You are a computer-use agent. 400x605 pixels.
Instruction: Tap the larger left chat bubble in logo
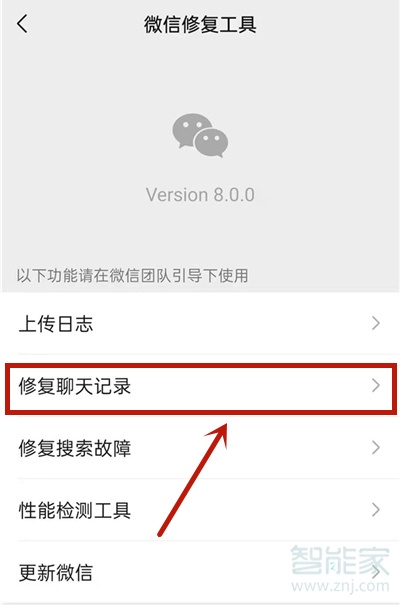click(x=191, y=129)
